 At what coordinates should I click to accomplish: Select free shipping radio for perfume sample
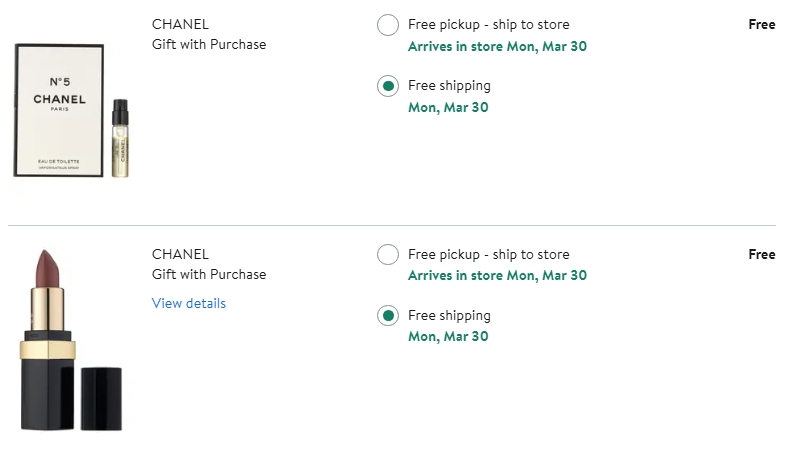[388, 86]
